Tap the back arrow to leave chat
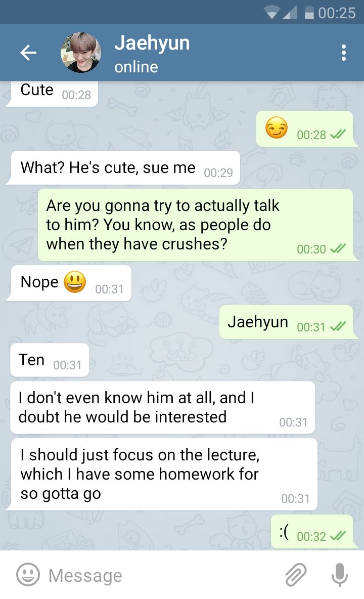The width and height of the screenshot is (364, 599). click(28, 52)
